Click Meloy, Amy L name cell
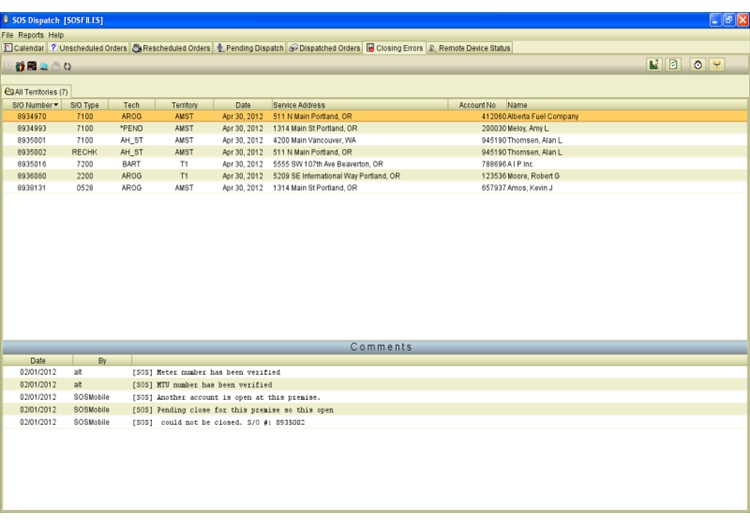The width and height of the screenshot is (750, 525). [x=528, y=128]
